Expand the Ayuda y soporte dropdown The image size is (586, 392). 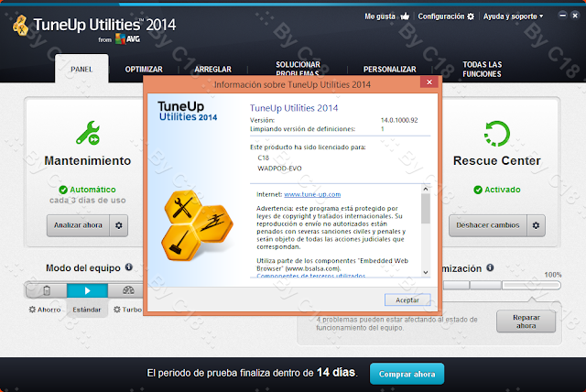[513, 16]
